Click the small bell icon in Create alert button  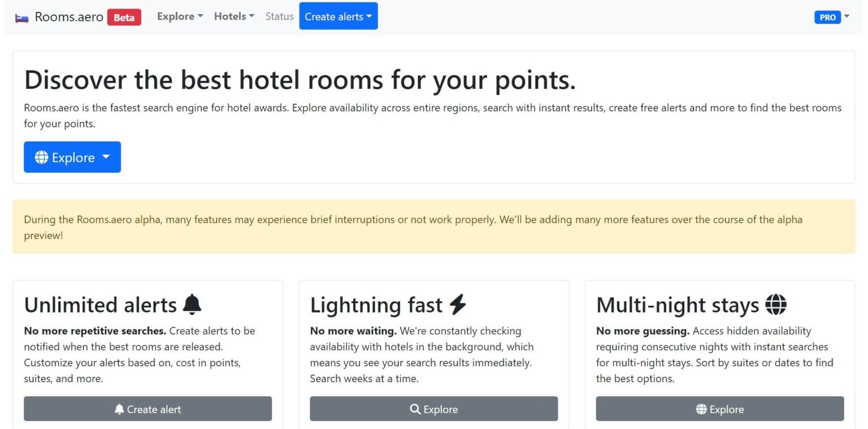pyautogui.click(x=119, y=409)
